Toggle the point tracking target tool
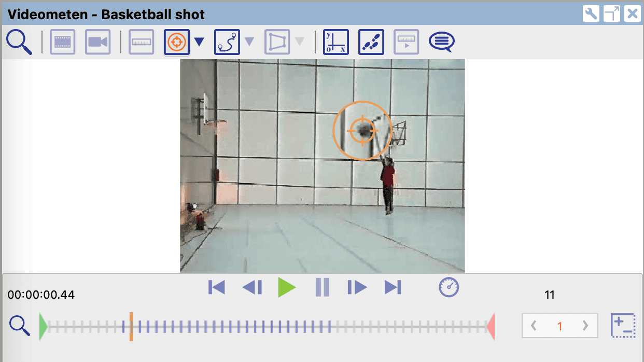 coord(176,42)
